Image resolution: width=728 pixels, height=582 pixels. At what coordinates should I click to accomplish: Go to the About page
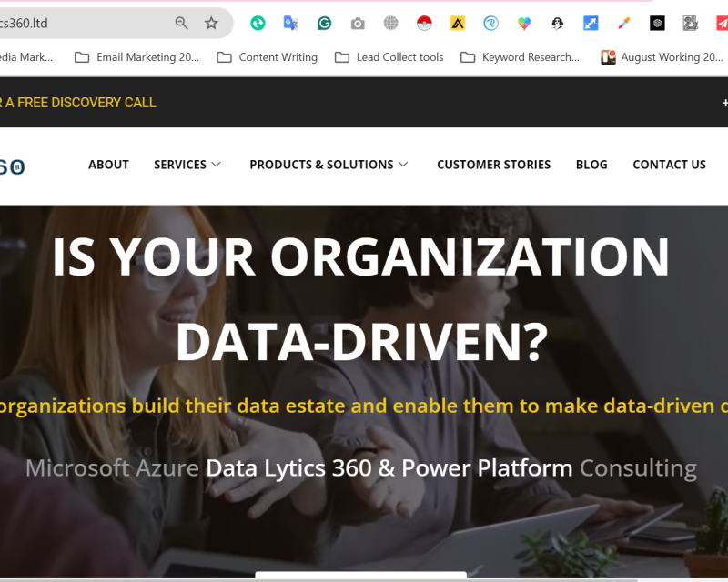pyautogui.click(x=108, y=165)
